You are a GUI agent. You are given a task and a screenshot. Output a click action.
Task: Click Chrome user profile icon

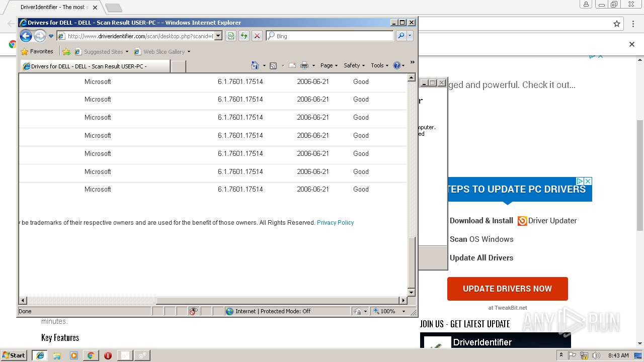click(x=586, y=5)
